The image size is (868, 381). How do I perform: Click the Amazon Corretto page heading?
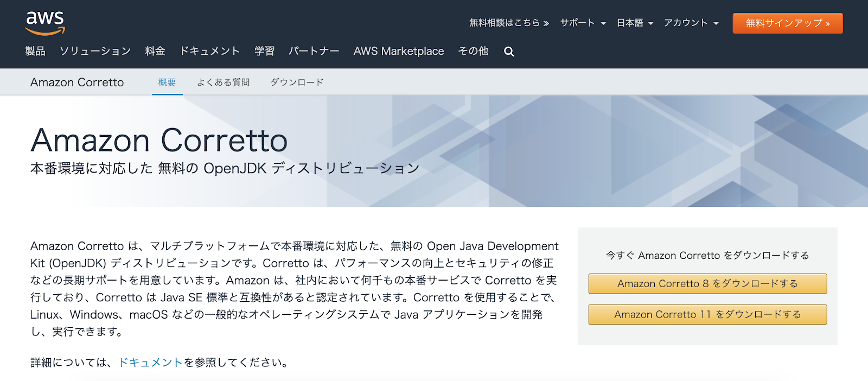pos(159,141)
